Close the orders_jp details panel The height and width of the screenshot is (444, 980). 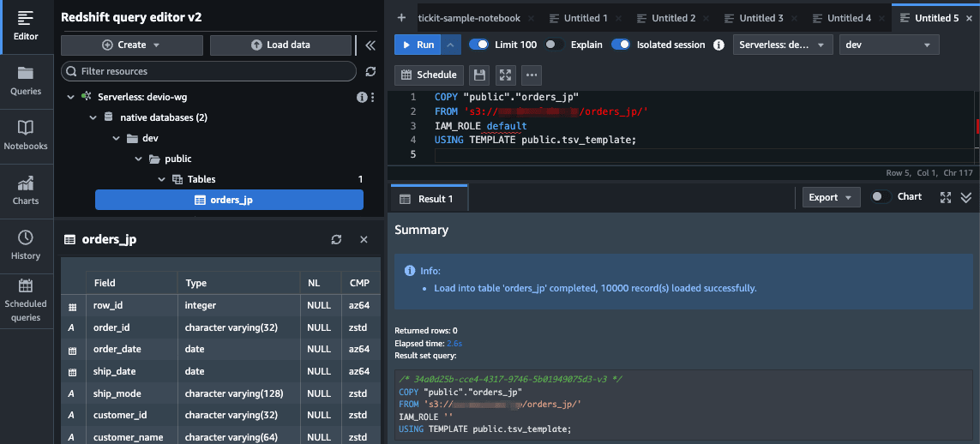364,239
